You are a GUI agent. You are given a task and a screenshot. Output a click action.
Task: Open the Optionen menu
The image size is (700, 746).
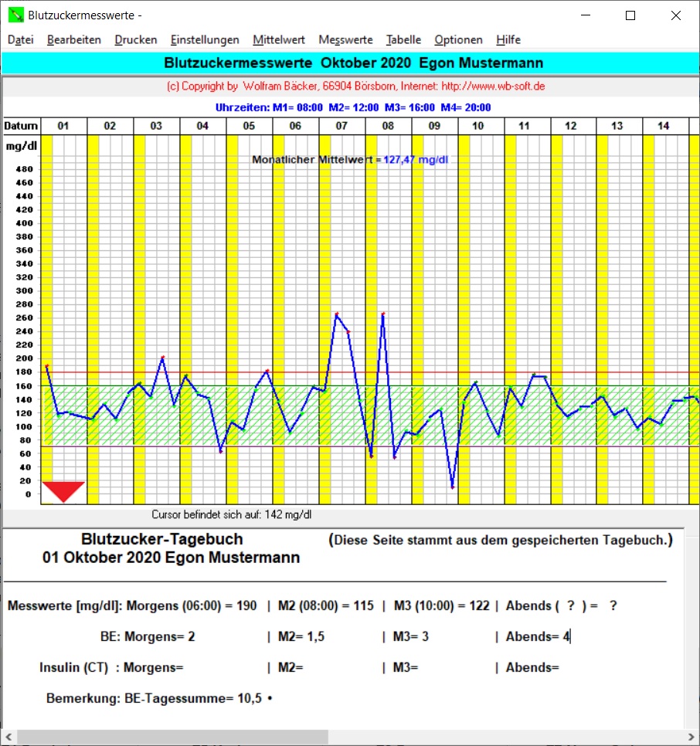(458, 40)
